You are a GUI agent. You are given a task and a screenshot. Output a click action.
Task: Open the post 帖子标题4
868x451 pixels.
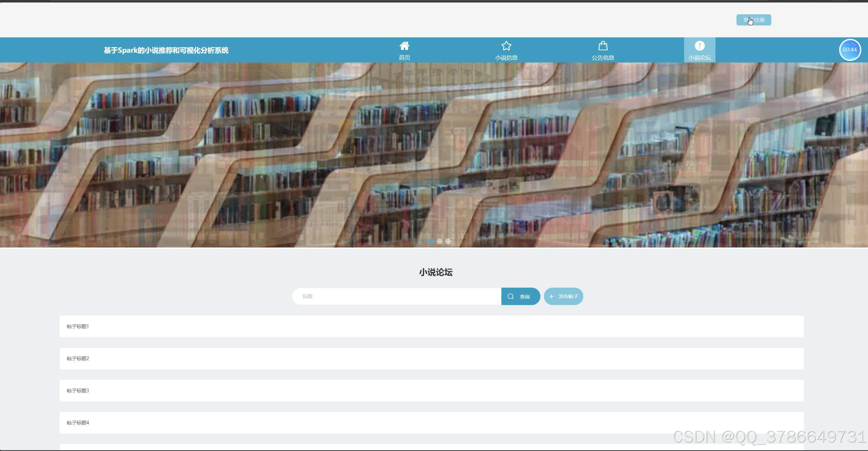[78, 423]
